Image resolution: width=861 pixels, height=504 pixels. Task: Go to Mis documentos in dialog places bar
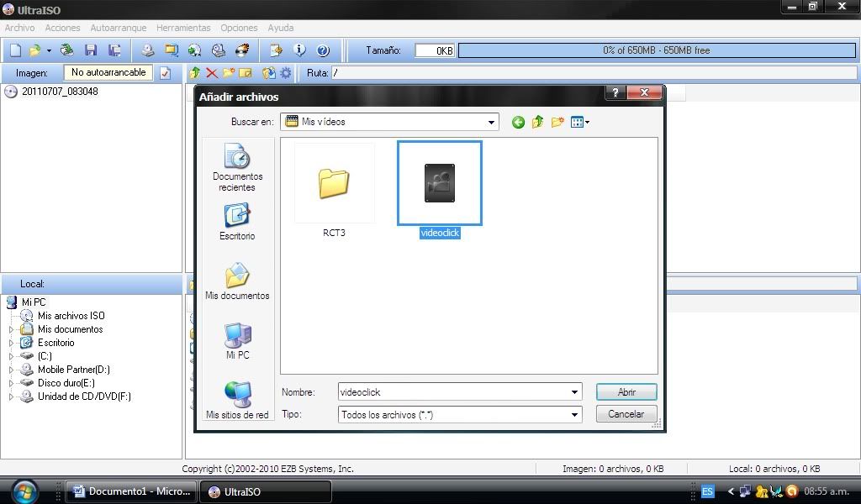point(237,281)
